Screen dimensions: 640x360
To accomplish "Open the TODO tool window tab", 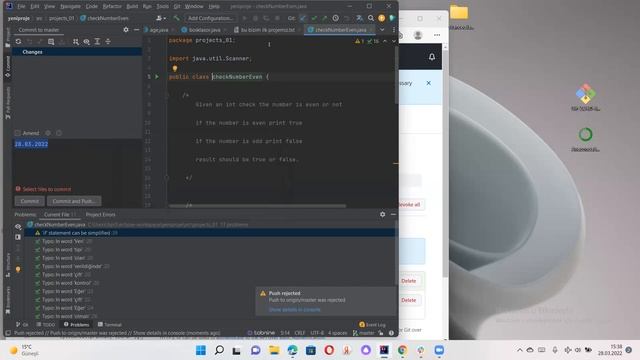I will [x=46, y=324].
